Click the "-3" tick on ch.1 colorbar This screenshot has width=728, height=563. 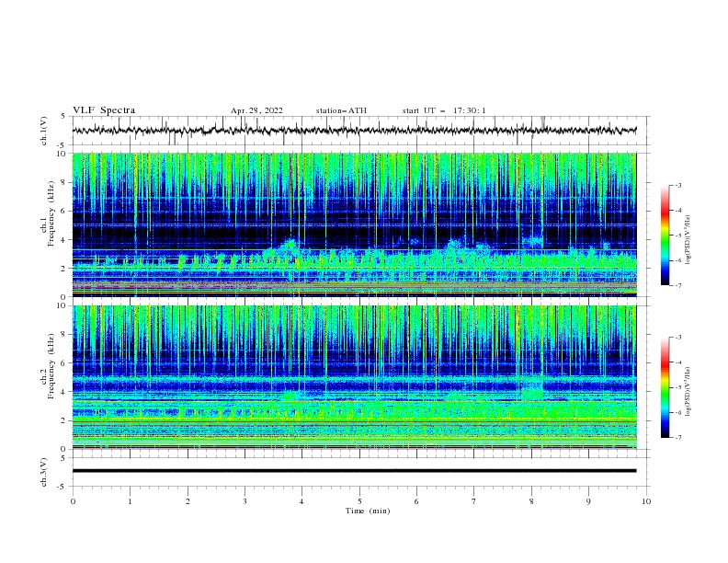pos(678,185)
